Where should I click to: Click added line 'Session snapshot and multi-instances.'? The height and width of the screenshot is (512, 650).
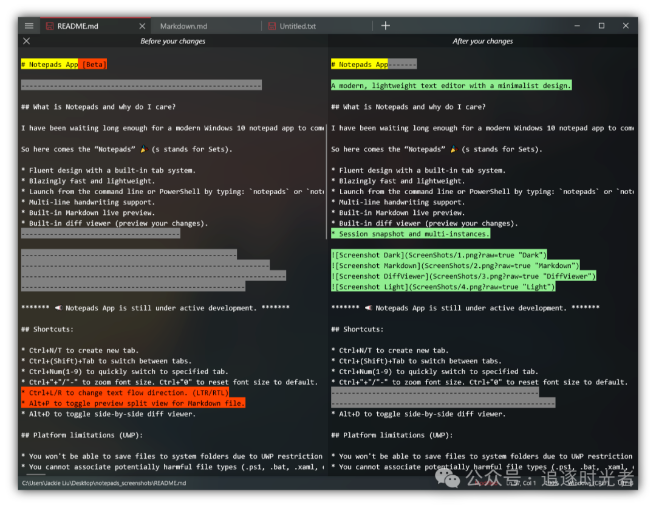410,234
